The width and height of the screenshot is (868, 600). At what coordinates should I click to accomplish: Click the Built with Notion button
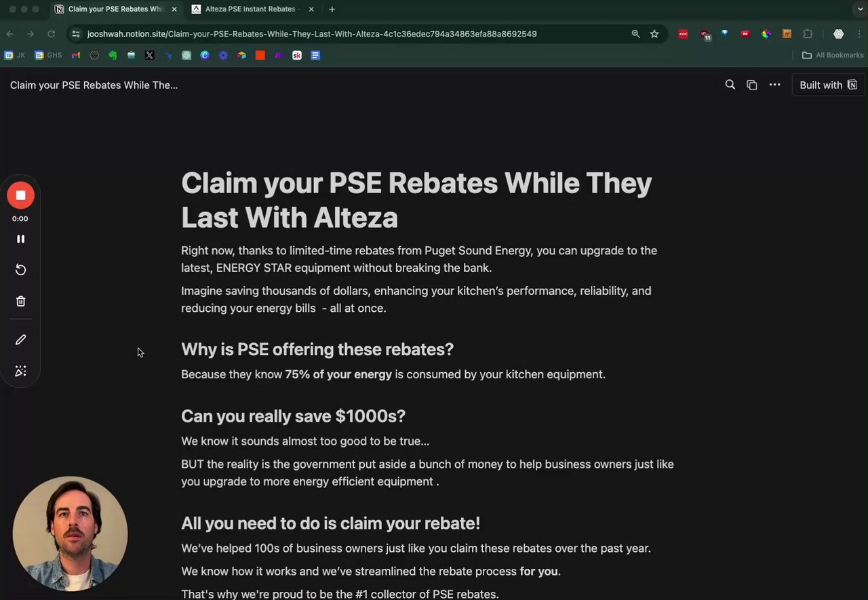tap(828, 85)
